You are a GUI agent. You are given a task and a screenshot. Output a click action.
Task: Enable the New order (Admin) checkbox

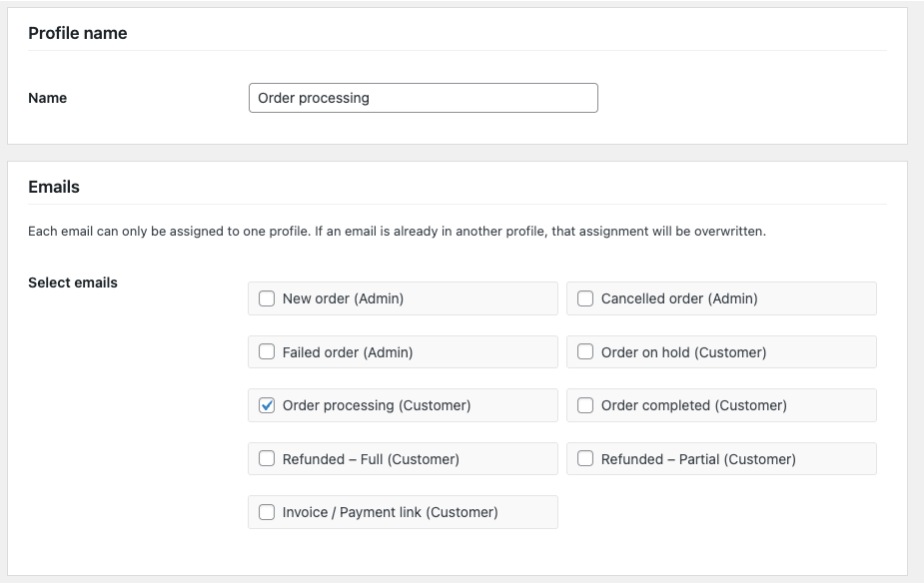(267, 298)
